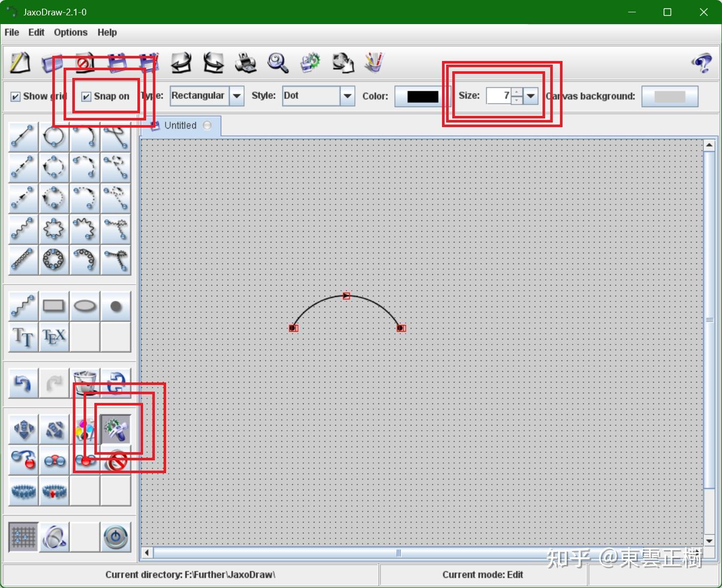This screenshot has height=588, width=722.
Task: Close the Untitled tab with its circle button
Action: (x=207, y=126)
